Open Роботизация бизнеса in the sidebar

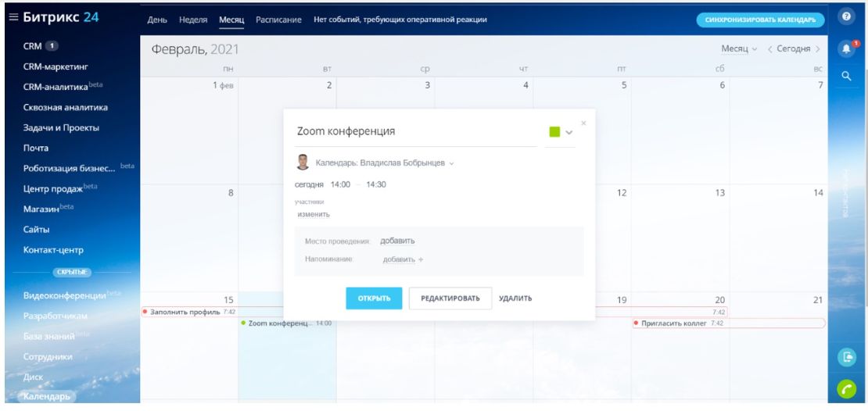click(69, 168)
